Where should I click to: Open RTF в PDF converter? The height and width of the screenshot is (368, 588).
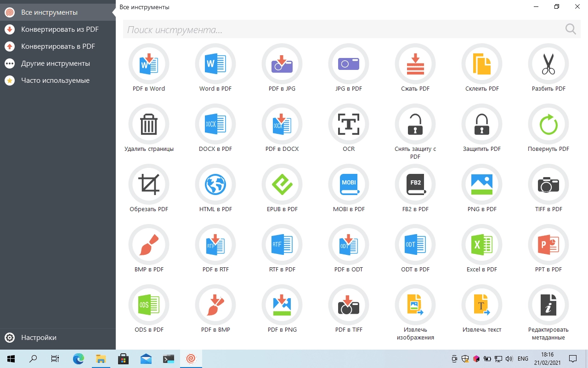coord(282,245)
